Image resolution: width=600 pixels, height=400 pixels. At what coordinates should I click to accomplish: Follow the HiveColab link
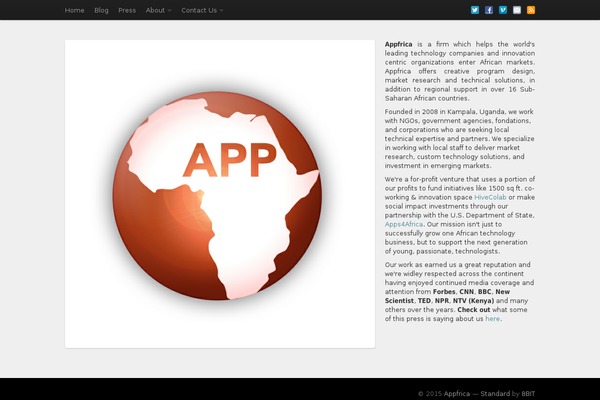click(490, 197)
